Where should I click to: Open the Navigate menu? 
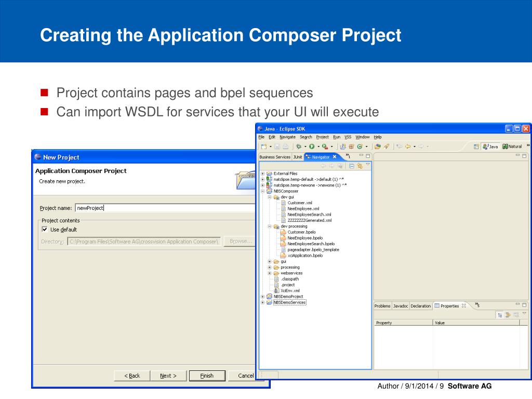[x=287, y=137]
